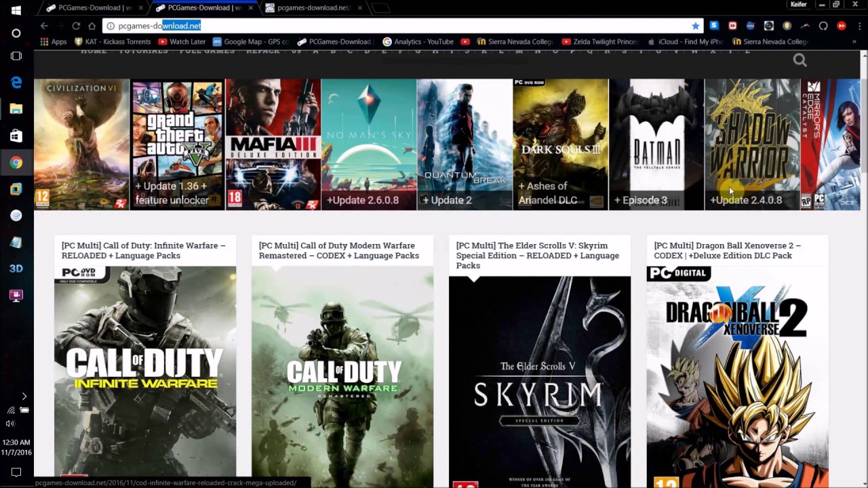Open the Shadow Warrior cover

tap(753, 144)
